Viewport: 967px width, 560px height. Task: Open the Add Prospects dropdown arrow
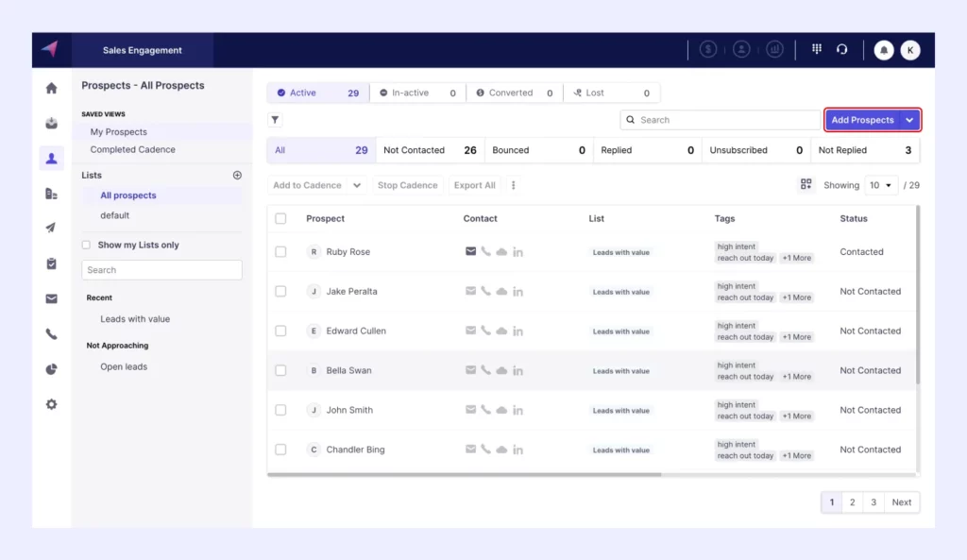pyautogui.click(x=908, y=120)
